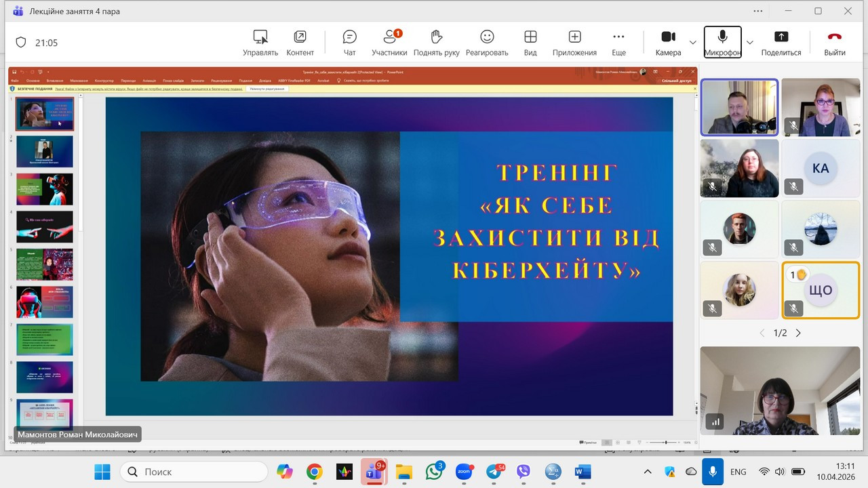Launch Zoom from the Windows taskbar

[465, 472]
